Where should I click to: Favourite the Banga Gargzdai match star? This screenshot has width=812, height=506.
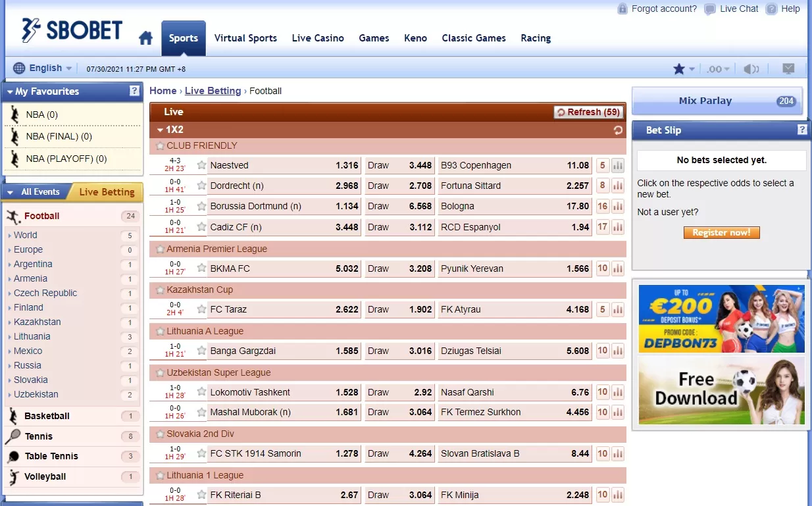[x=201, y=351]
